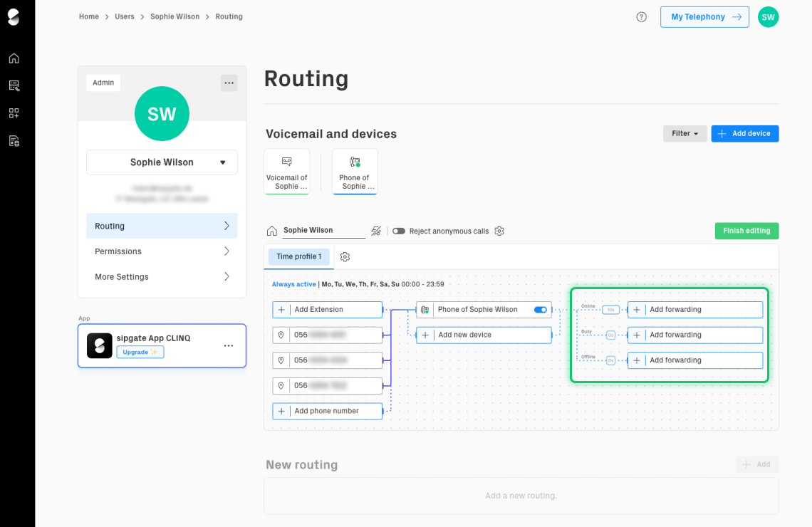The width and height of the screenshot is (812, 527).
Task: Click the 0s timer chip on the Busy branch
Action: click(610, 335)
